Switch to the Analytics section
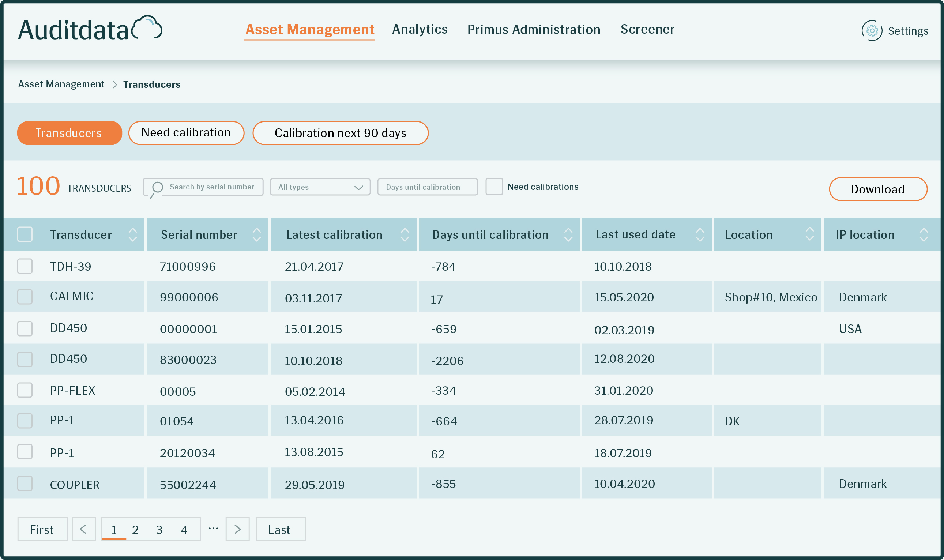 420,29
